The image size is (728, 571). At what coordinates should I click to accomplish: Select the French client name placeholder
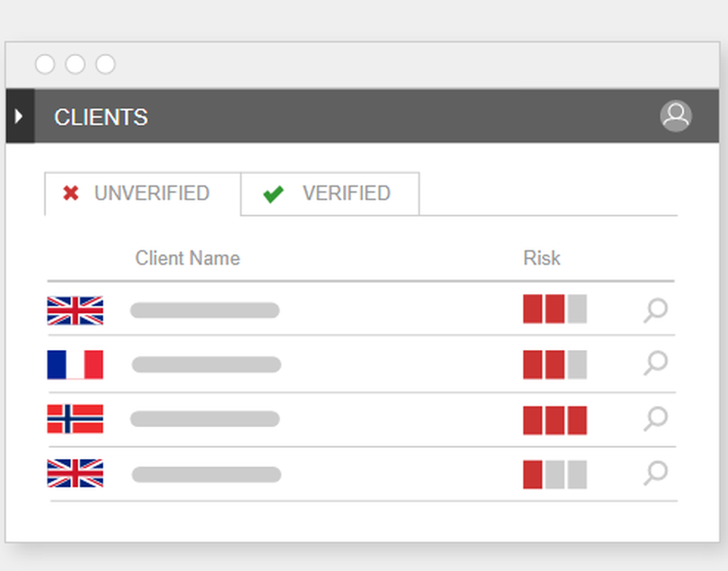coord(207,364)
